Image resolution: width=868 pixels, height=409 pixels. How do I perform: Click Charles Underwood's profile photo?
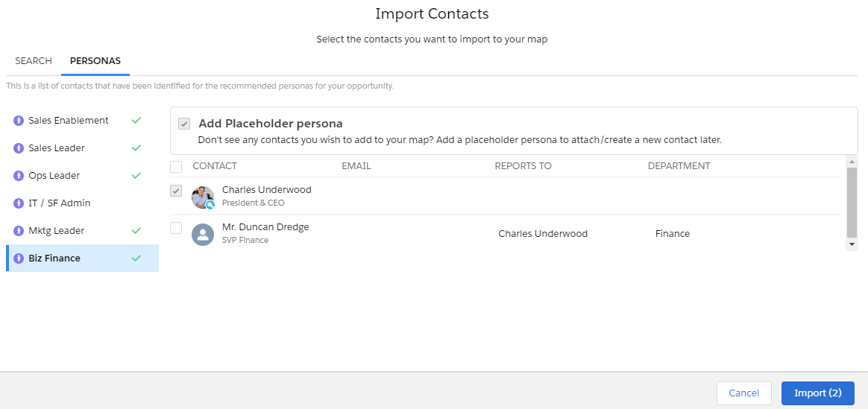(203, 197)
